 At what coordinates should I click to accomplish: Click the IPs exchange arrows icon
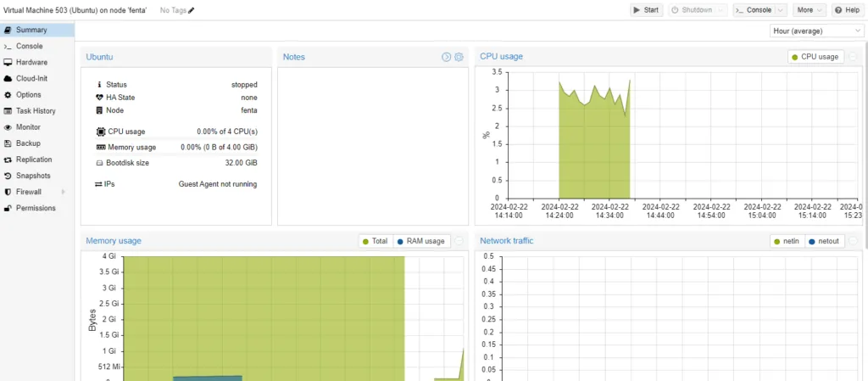click(x=98, y=184)
